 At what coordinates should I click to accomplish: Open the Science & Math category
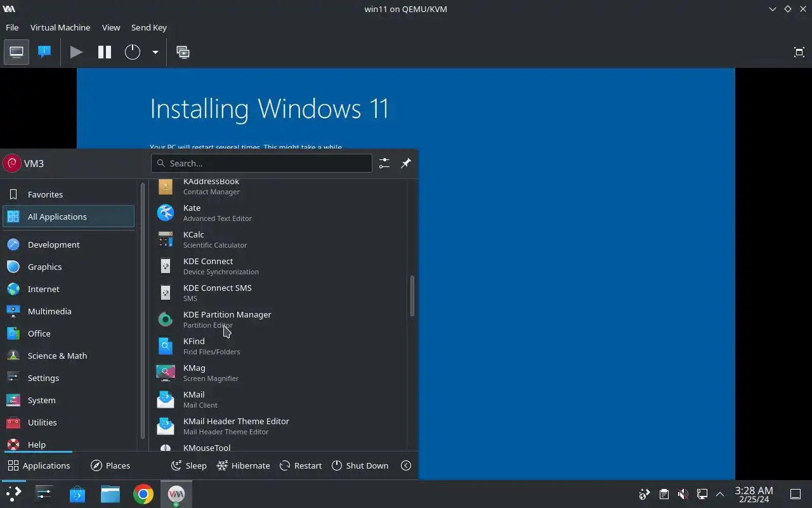click(x=69, y=356)
